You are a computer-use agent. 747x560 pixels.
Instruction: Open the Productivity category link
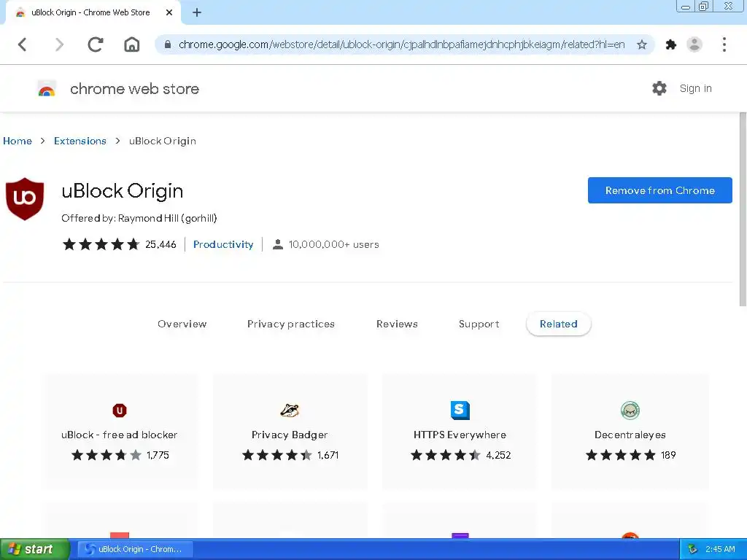tap(223, 244)
